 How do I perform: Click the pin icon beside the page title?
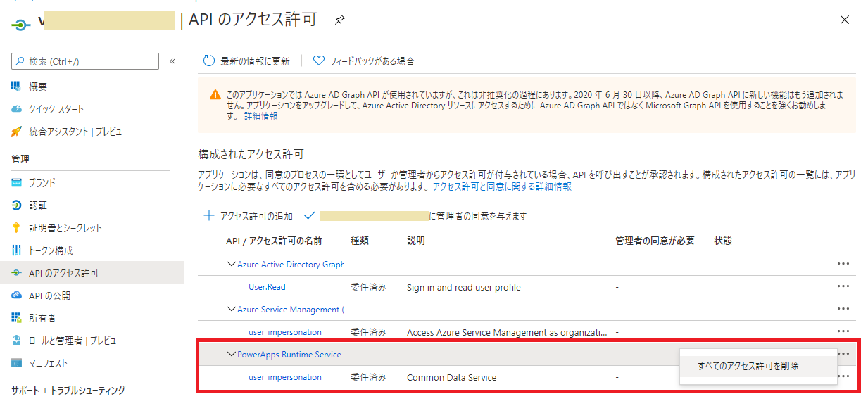(x=340, y=20)
